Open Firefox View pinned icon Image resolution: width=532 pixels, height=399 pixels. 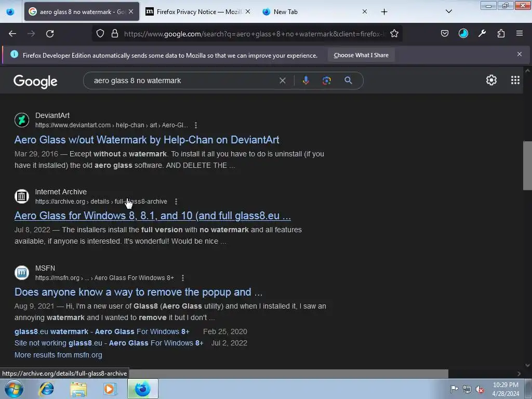coord(10,11)
